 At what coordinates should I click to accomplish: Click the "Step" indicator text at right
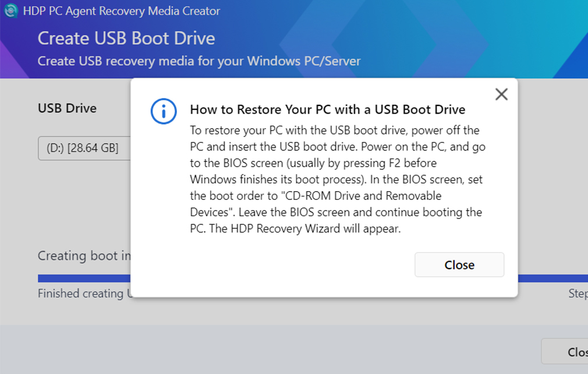tap(578, 294)
